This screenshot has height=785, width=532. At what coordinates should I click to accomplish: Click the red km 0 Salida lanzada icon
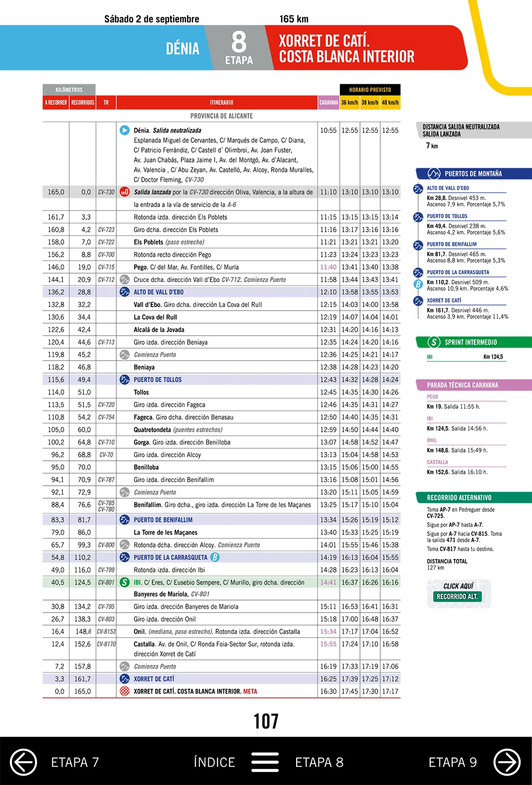[x=125, y=192]
